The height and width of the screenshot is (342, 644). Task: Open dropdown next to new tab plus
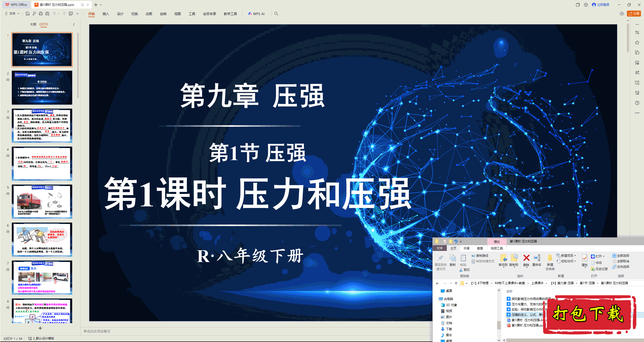coord(101,5)
